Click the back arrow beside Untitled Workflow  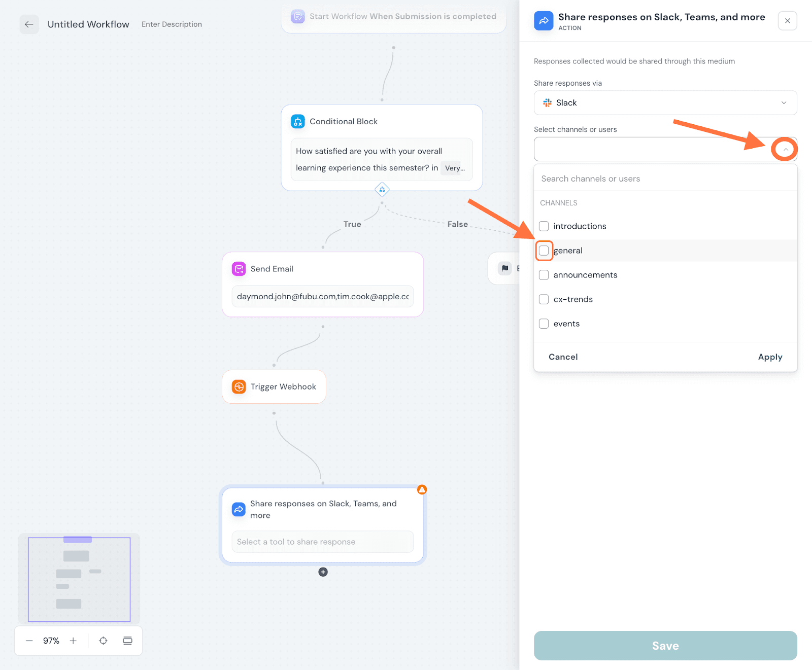29,24
